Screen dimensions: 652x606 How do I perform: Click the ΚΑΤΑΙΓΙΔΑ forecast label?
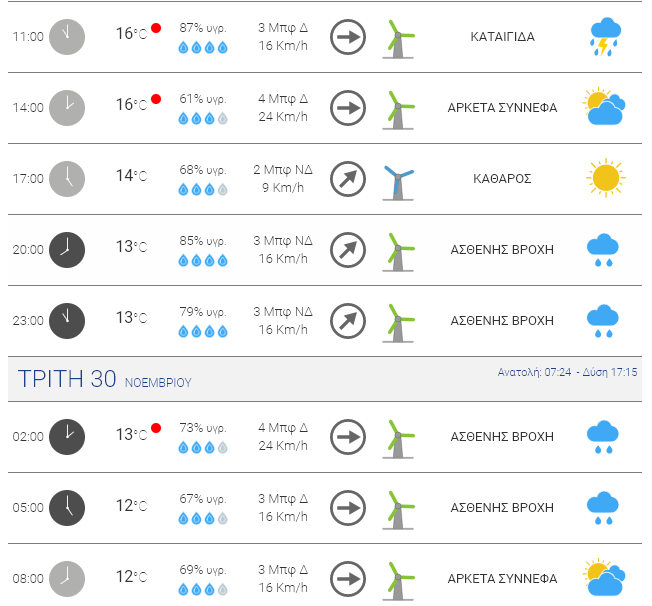pyautogui.click(x=502, y=37)
